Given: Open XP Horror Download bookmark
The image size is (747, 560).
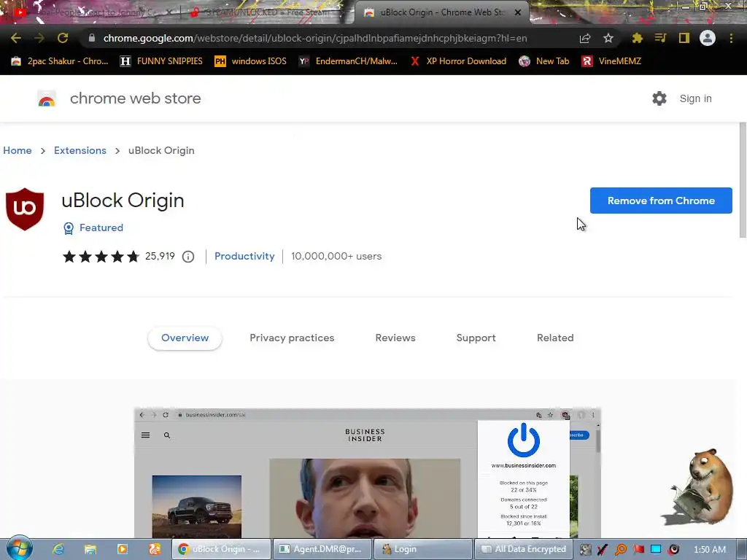Looking at the screenshot, I should (x=458, y=61).
